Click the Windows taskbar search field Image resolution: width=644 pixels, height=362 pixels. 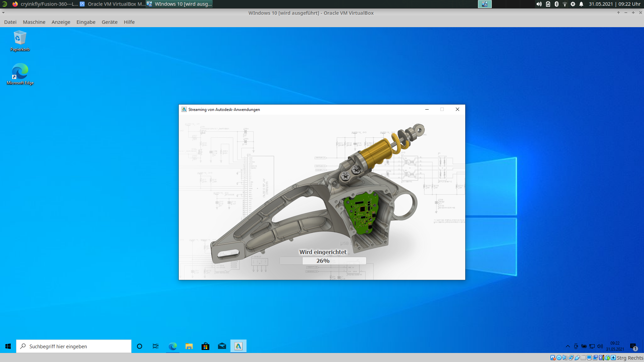(74, 346)
